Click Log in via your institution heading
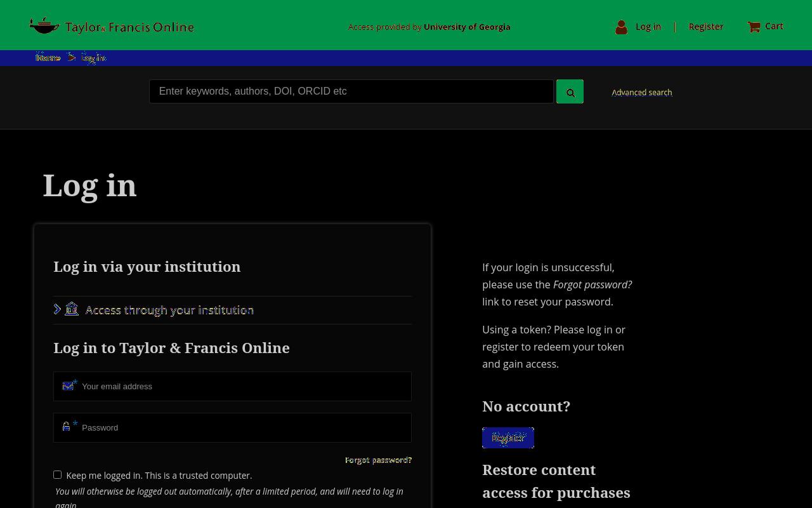Viewport: 812px width, 508px height. 147,267
